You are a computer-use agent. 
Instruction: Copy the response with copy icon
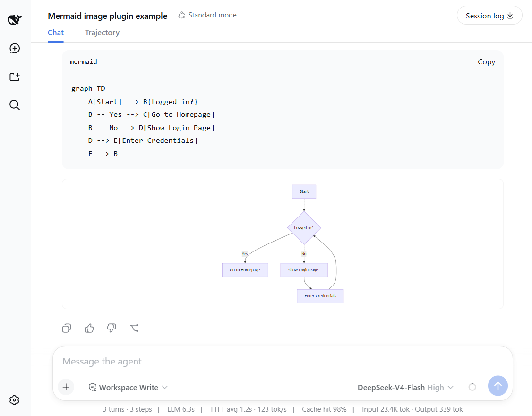click(x=67, y=328)
